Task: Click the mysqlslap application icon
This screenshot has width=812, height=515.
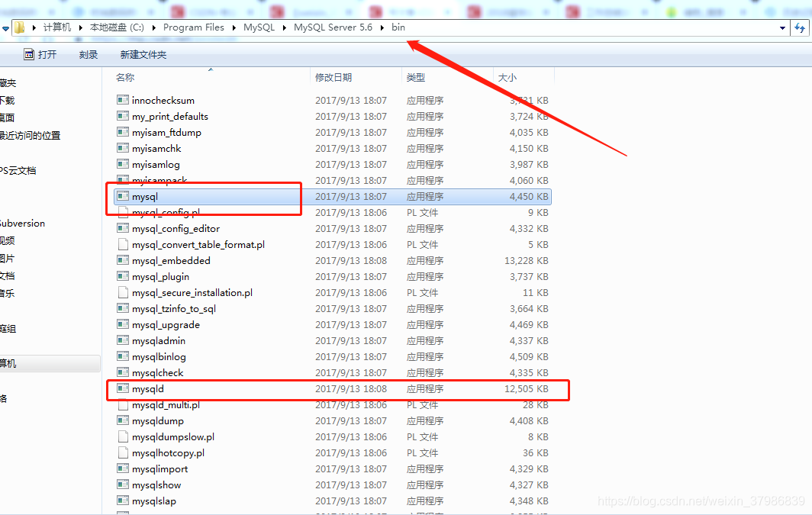Action: coord(123,501)
